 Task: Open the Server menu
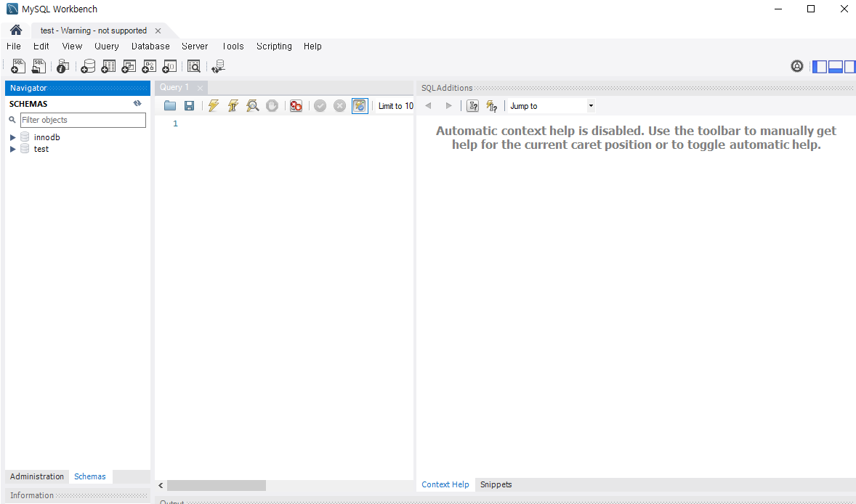pyautogui.click(x=195, y=46)
